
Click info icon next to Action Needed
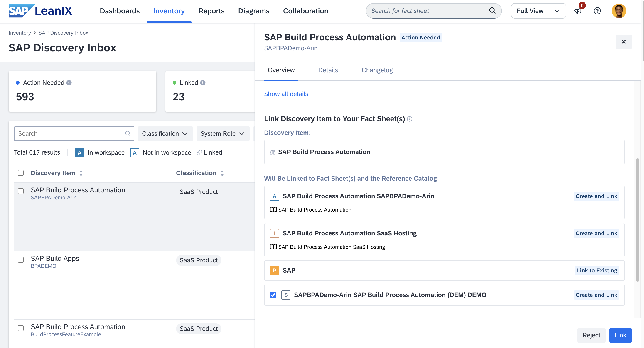tap(69, 83)
